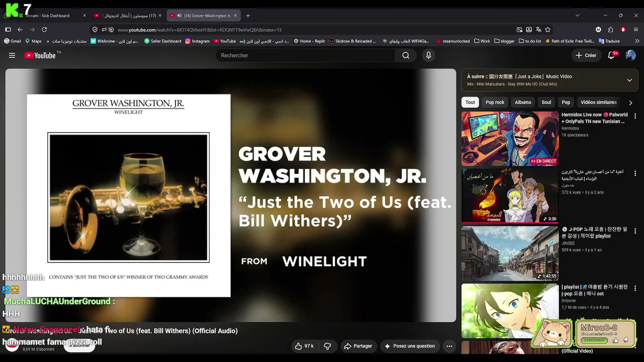Open the Instagram bookmark
The height and width of the screenshot is (362, 644).
pyautogui.click(x=197, y=41)
